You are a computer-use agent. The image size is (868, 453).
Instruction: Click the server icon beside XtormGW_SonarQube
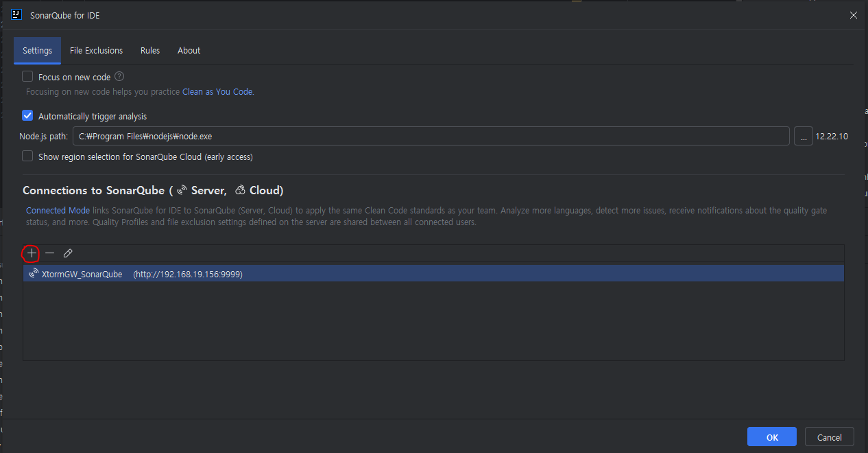(x=34, y=273)
